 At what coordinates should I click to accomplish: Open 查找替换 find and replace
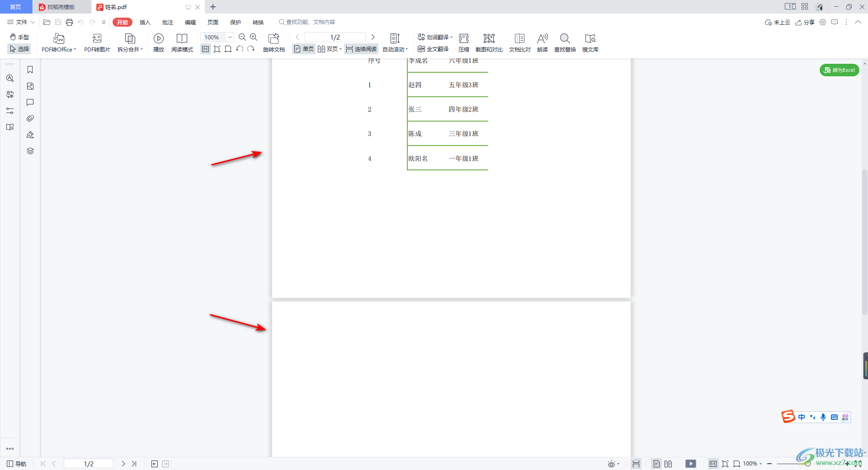coord(565,42)
